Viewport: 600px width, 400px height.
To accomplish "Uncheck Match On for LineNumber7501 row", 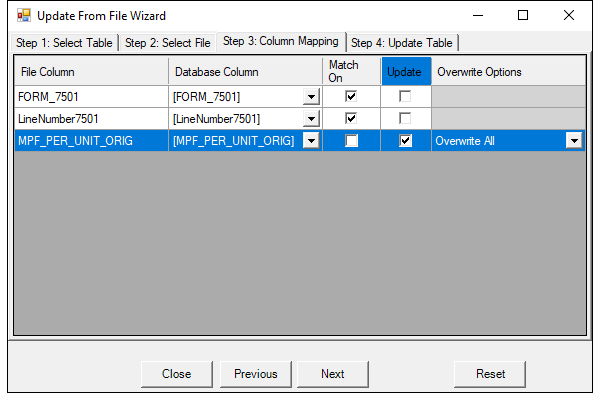I will 351,118.
